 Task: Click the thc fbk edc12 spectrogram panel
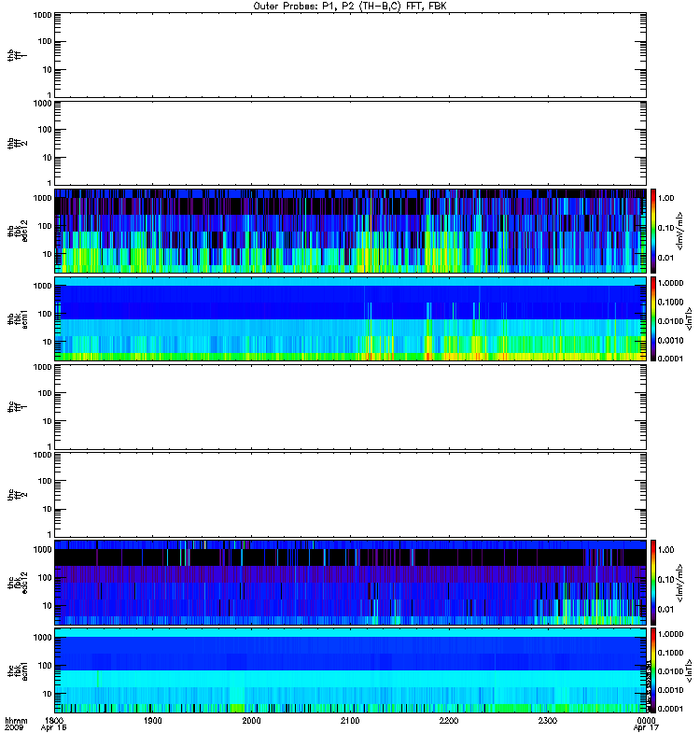coord(351,582)
